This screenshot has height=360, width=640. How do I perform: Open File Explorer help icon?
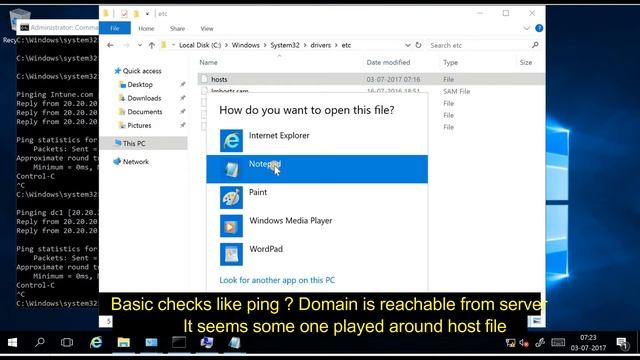(x=539, y=28)
